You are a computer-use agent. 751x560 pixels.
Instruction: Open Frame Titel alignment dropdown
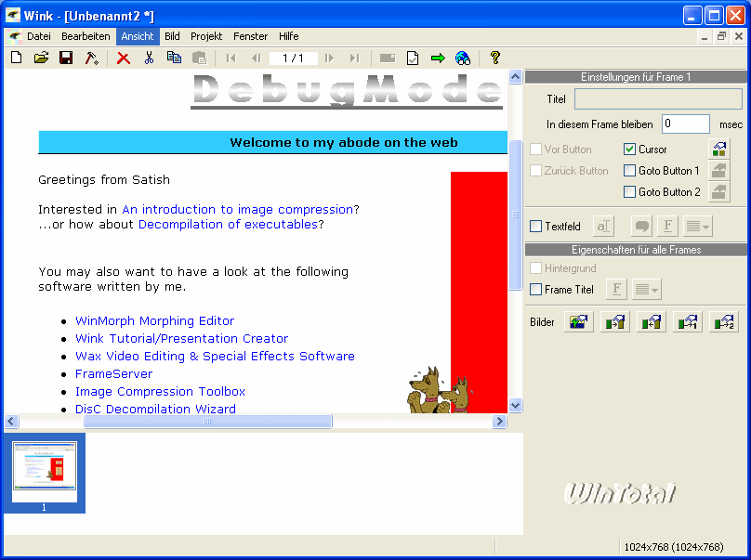pos(647,290)
